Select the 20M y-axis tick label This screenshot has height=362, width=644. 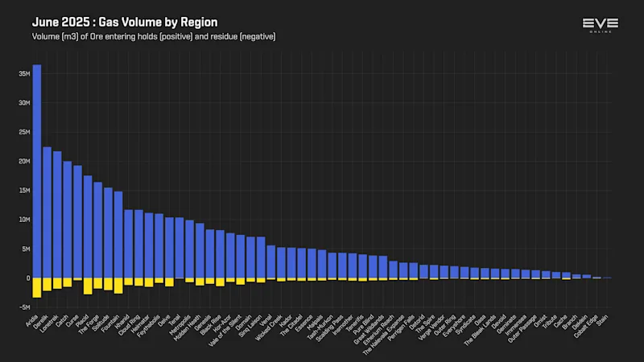(x=24, y=162)
